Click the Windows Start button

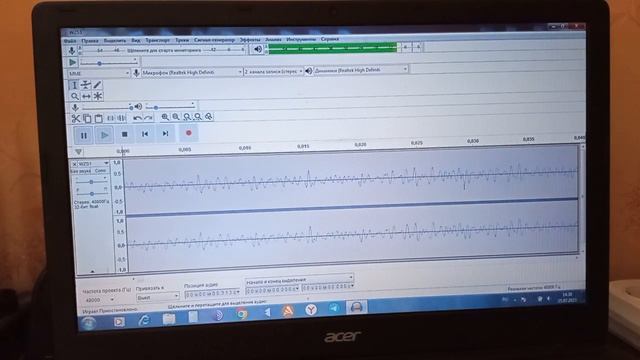coord(88,324)
